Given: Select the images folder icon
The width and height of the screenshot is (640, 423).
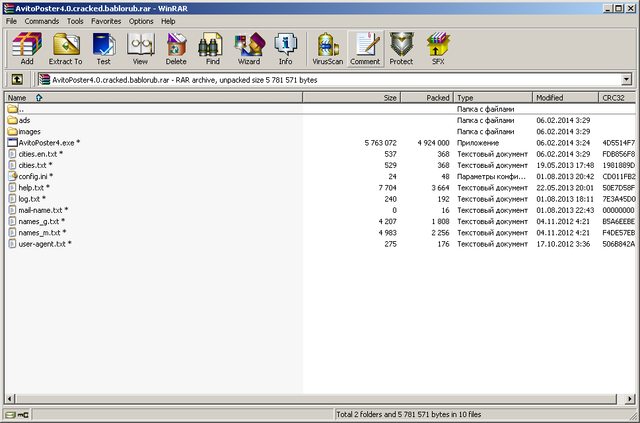Looking at the screenshot, I should 13,131.
